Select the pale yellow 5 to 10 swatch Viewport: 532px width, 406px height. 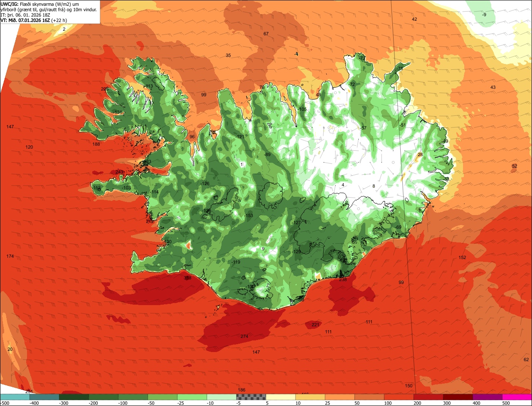(x=280, y=397)
